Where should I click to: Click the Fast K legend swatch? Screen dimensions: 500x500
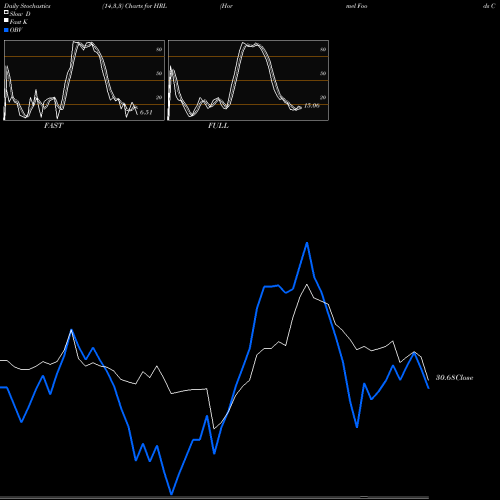pyautogui.click(x=6, y=20)
